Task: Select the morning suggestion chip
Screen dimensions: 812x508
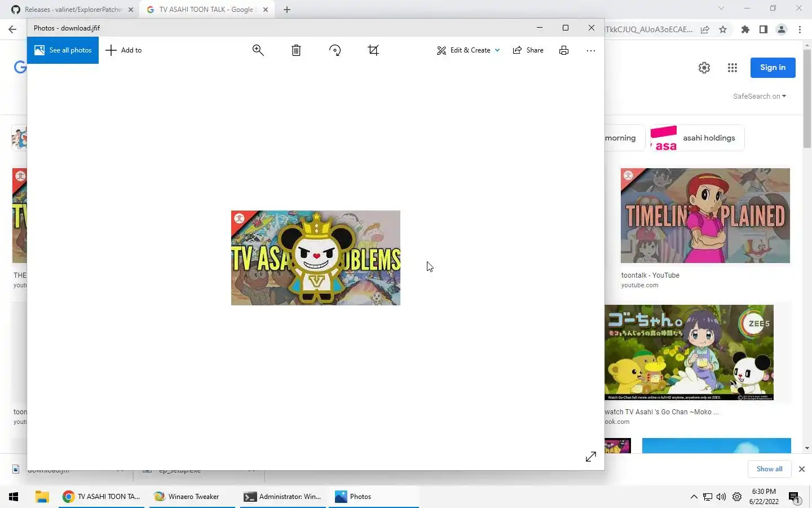Action: click(624, 138)
